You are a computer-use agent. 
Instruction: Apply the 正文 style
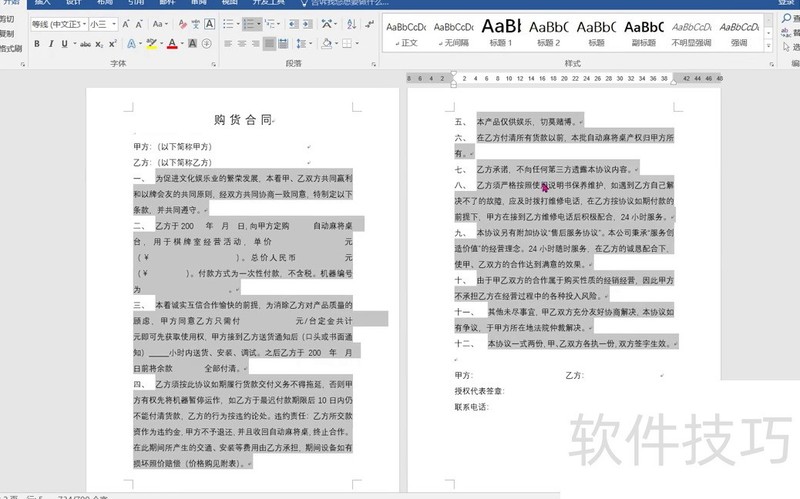[406, 33]
